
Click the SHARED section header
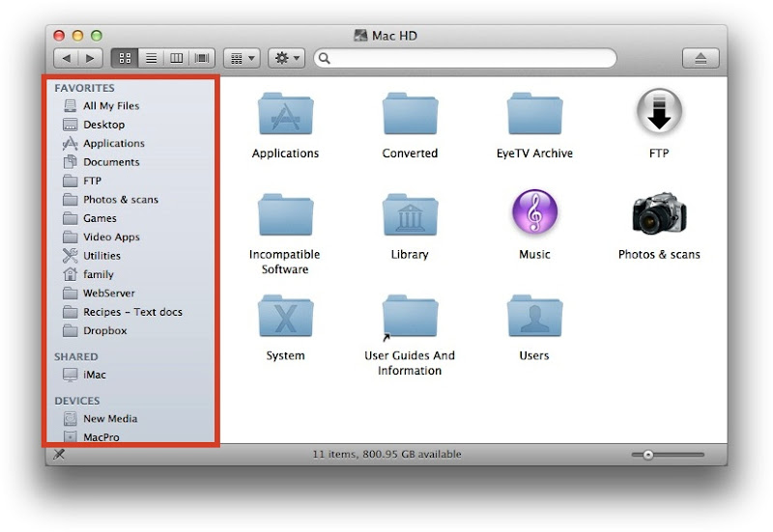76,356
